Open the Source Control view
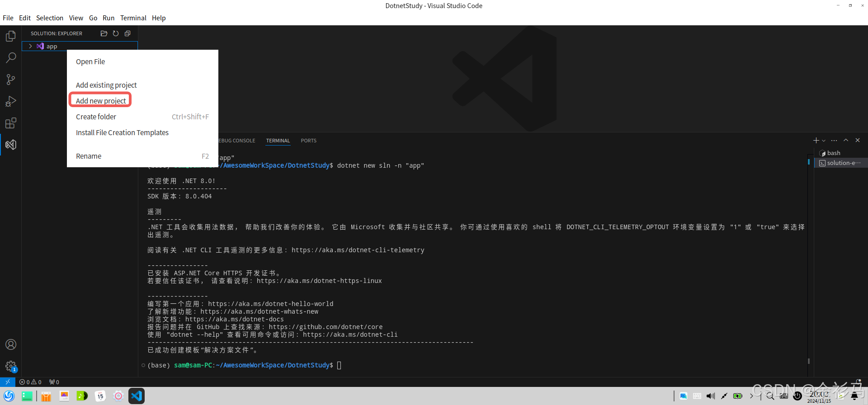Screen dimensions: 868x405 (11, 79)
